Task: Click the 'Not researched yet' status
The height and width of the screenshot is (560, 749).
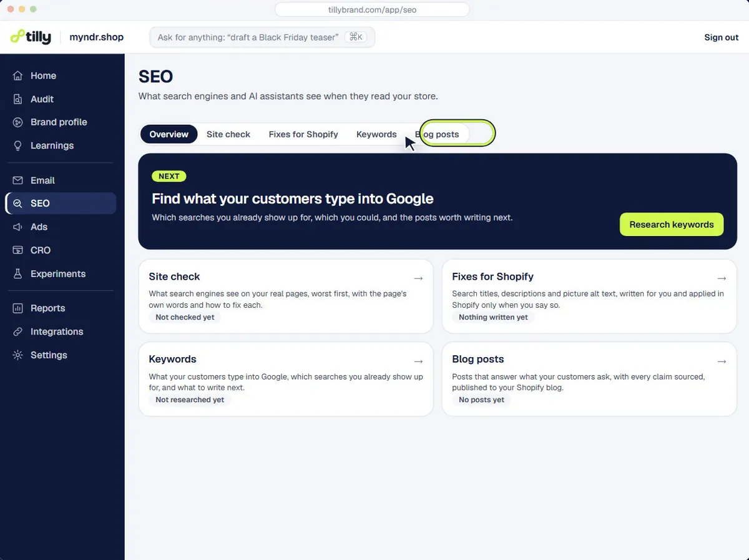Action: point(190,400)
